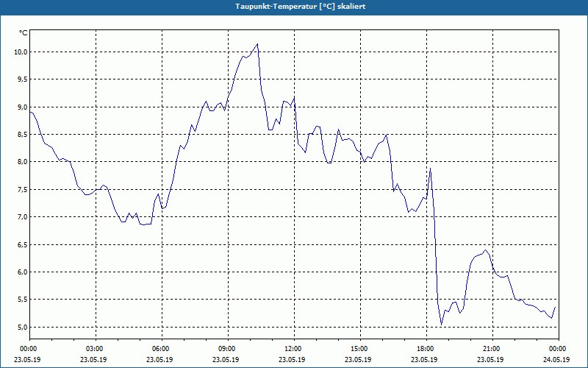Click the 24.05.19 date label
This screenshot has width=588, height=368.
[556, 359]
